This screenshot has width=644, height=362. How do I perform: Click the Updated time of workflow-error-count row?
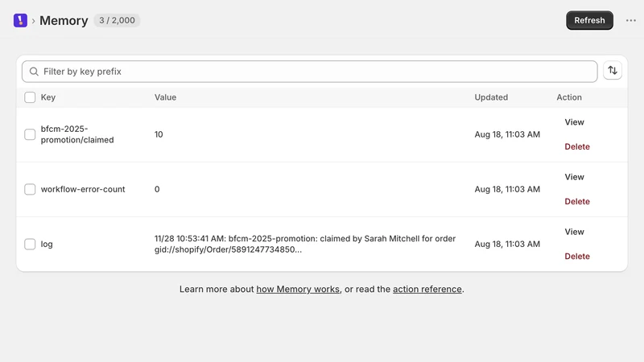(x=507, y=189)
